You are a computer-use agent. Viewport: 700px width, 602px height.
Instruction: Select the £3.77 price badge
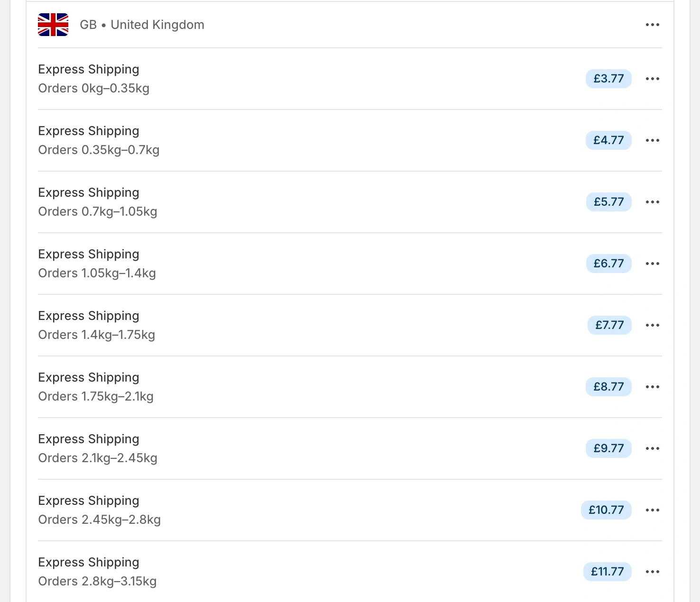[608, 79]
